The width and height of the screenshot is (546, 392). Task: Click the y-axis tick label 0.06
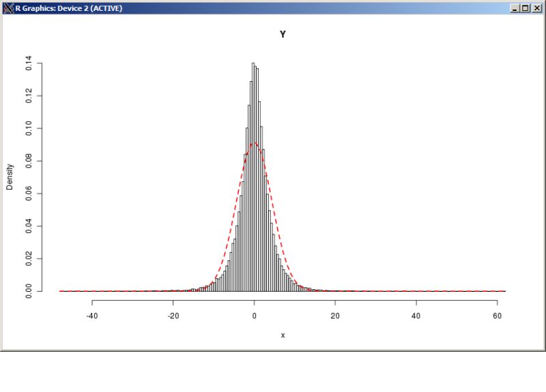click(x=29, y=194)
